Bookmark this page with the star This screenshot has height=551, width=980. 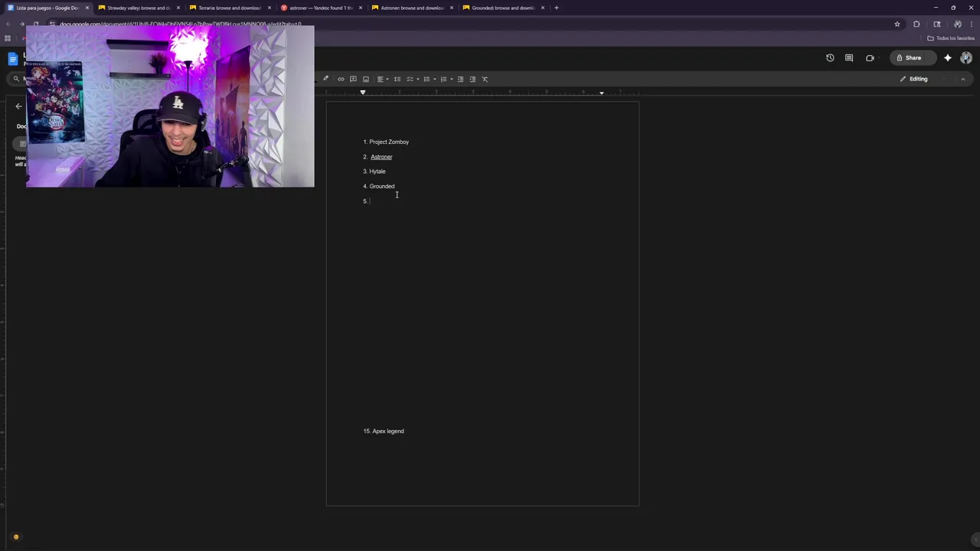[x=897, y=24]
